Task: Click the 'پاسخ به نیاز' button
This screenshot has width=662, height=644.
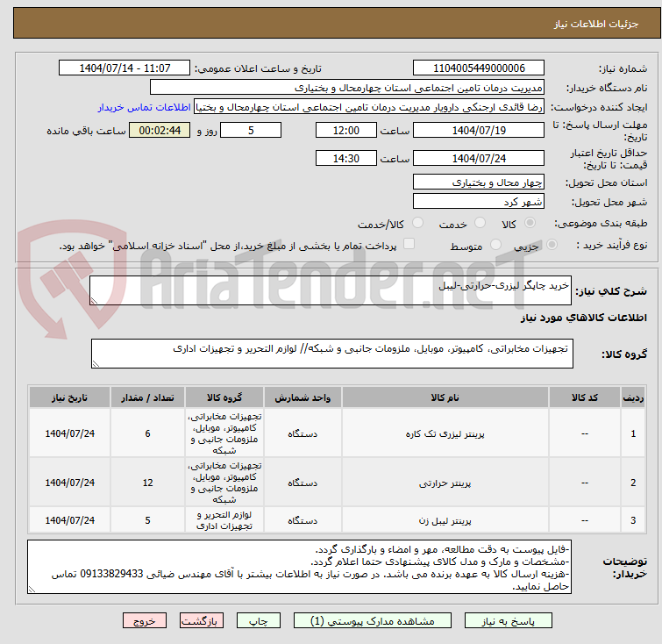Action: (x=508, y=621)
